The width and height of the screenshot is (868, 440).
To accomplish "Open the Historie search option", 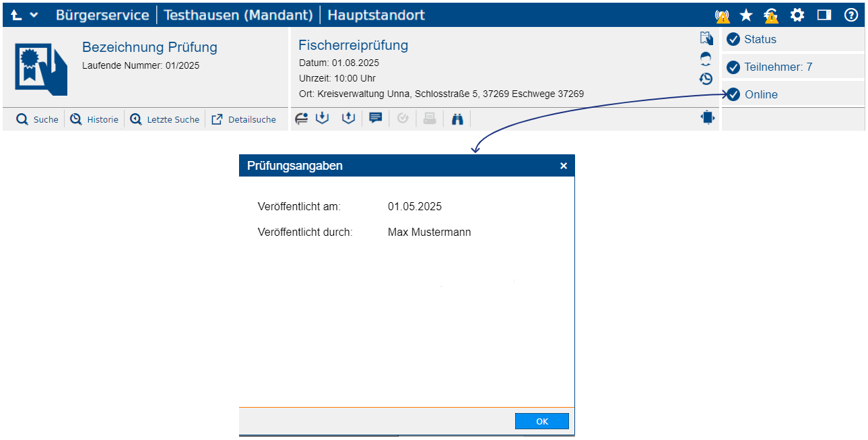I will [x=95, y=119].
